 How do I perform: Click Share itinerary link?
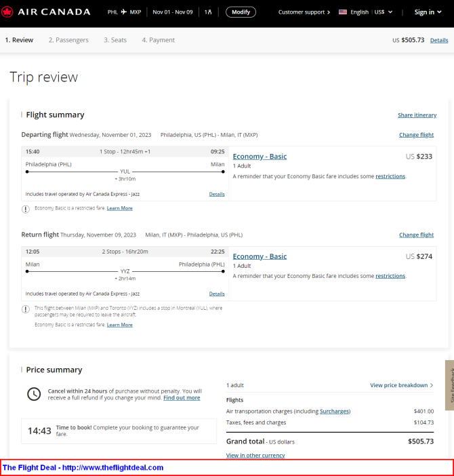[417, 115]
